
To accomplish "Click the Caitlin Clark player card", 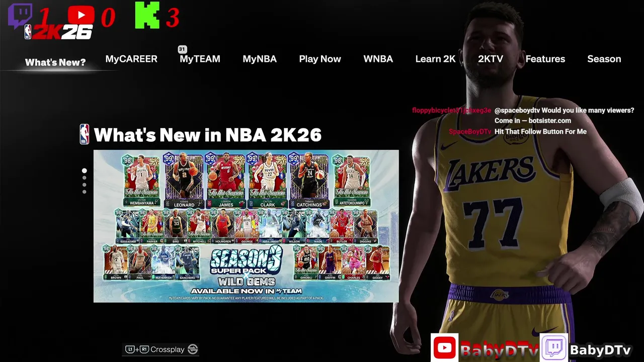I will point(267,181).
